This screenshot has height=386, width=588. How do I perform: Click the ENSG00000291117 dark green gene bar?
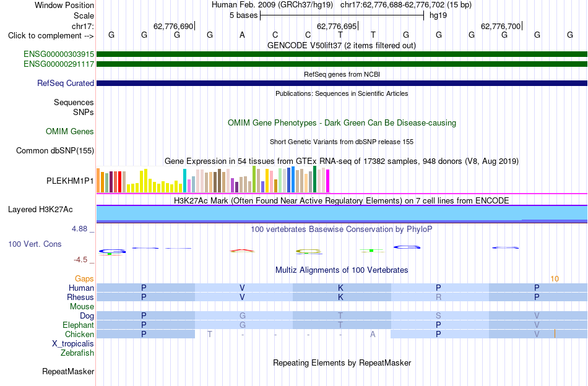342,64
